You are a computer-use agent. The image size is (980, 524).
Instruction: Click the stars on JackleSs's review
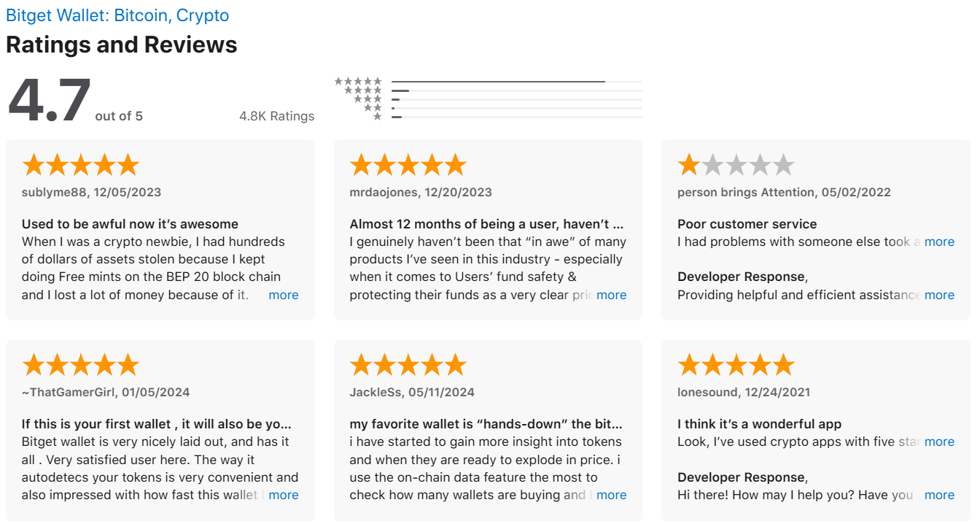(408, 364)
